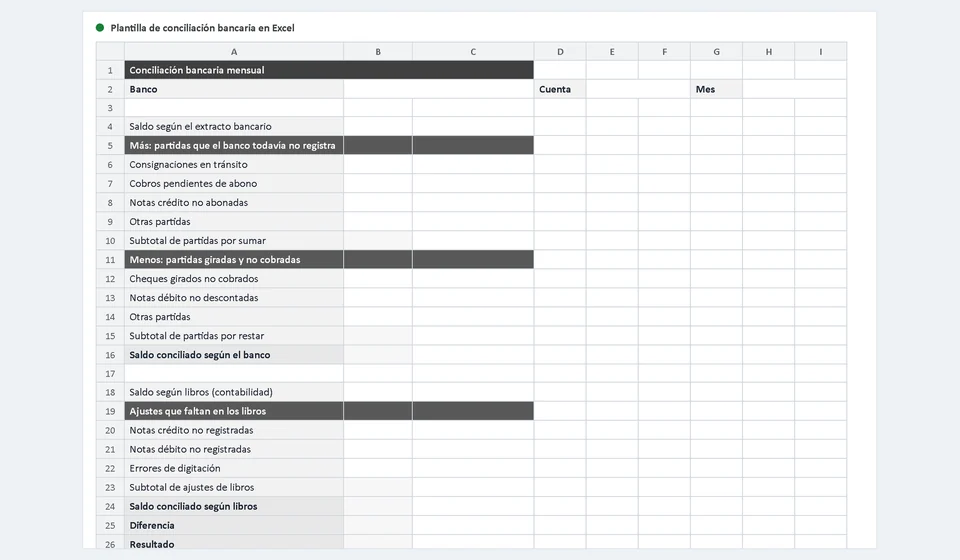Select 'Ajustes que faltan en los libros' header

point(234,411)
